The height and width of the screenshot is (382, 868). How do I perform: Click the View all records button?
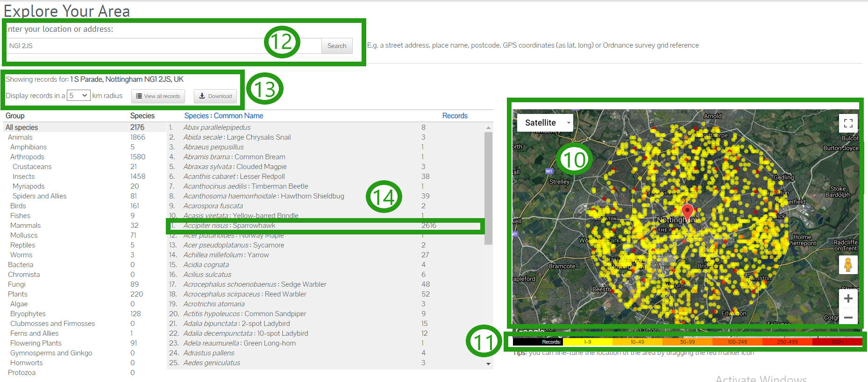(158, 96)
